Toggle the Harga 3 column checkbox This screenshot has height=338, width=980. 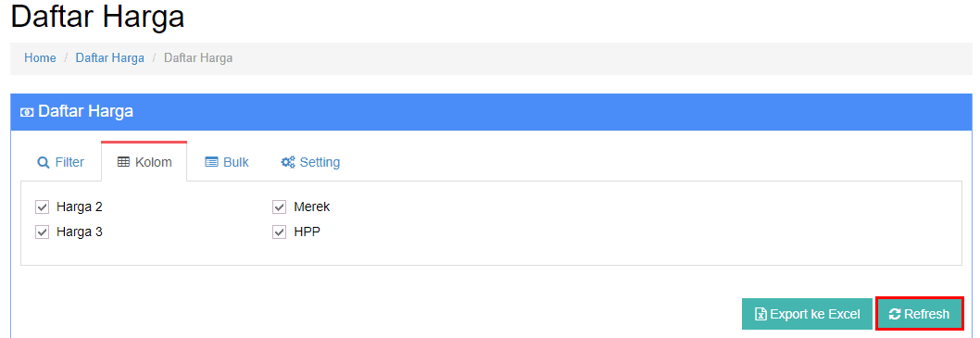(x=42, y=232)
